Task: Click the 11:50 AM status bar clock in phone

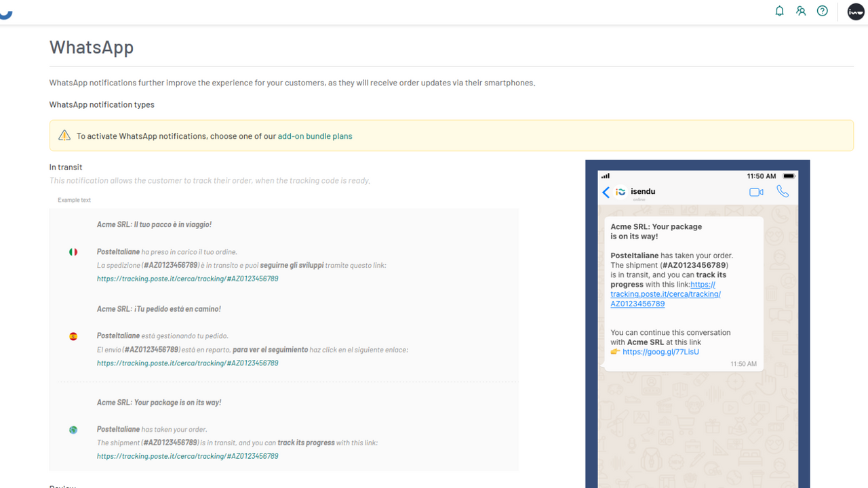Action: (x=762, y=176)
